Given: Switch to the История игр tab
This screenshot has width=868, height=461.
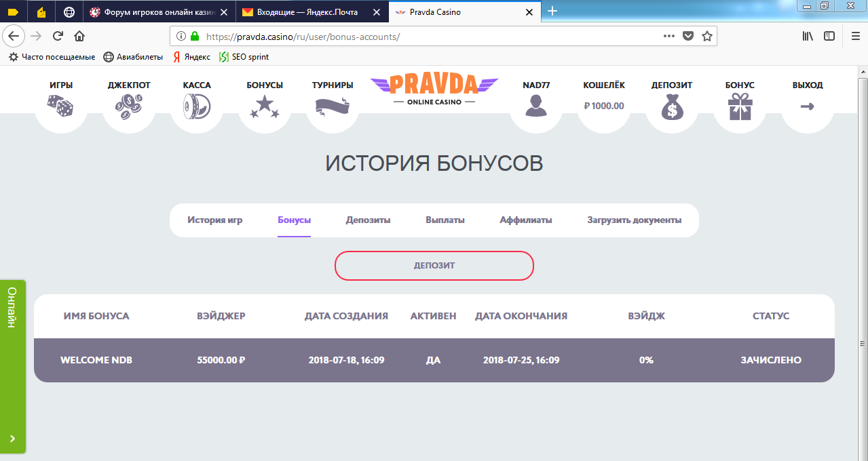Looking at the screenshot, I should pyautogui.click(x=214, y=220).
